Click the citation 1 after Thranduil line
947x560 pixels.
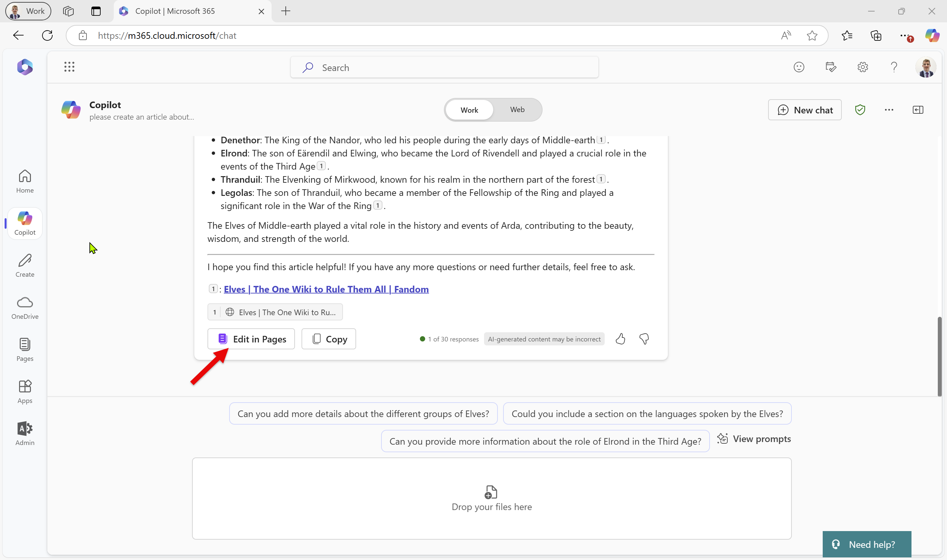click(x=601, y=179)
